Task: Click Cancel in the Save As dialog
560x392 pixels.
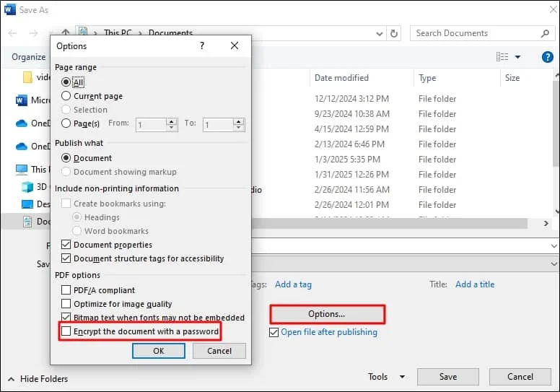Action: (520, 377)
